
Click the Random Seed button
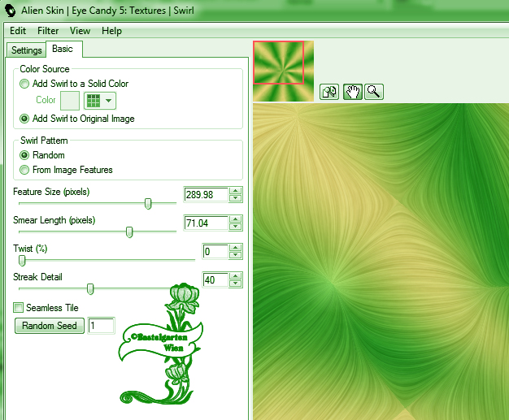point(50,326)
